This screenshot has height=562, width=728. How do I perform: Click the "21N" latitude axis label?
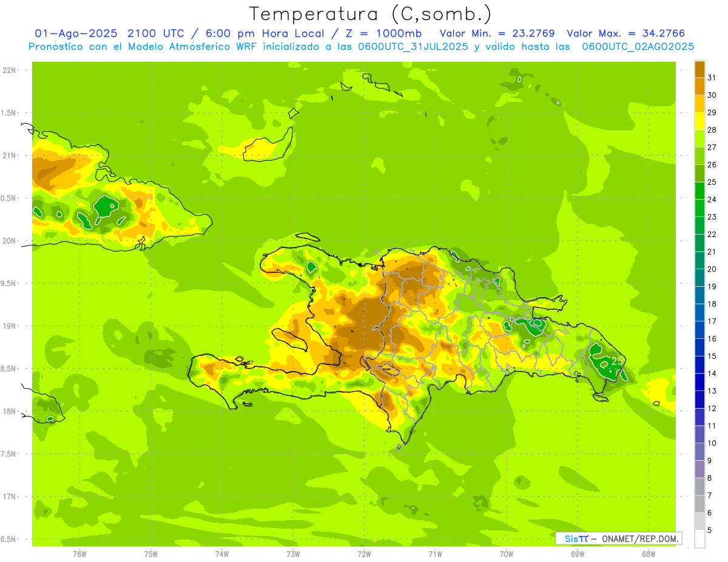click(x=9, y=155)
